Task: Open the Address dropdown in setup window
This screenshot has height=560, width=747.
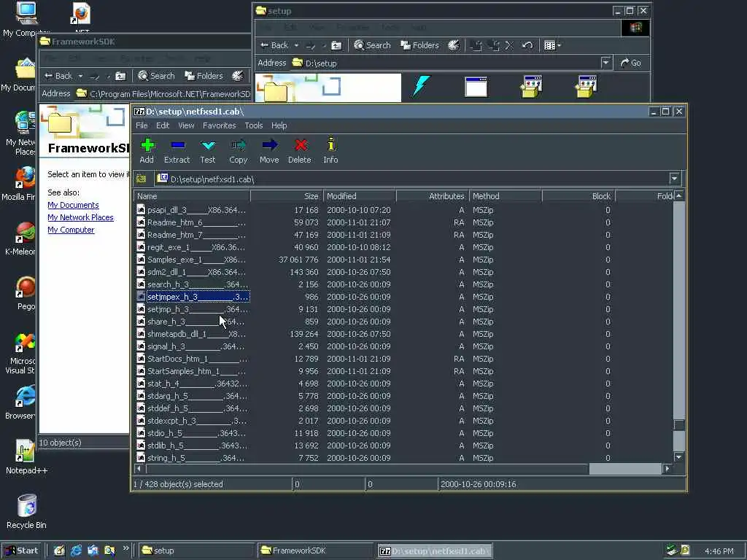Action: click(x=606, y=63)
